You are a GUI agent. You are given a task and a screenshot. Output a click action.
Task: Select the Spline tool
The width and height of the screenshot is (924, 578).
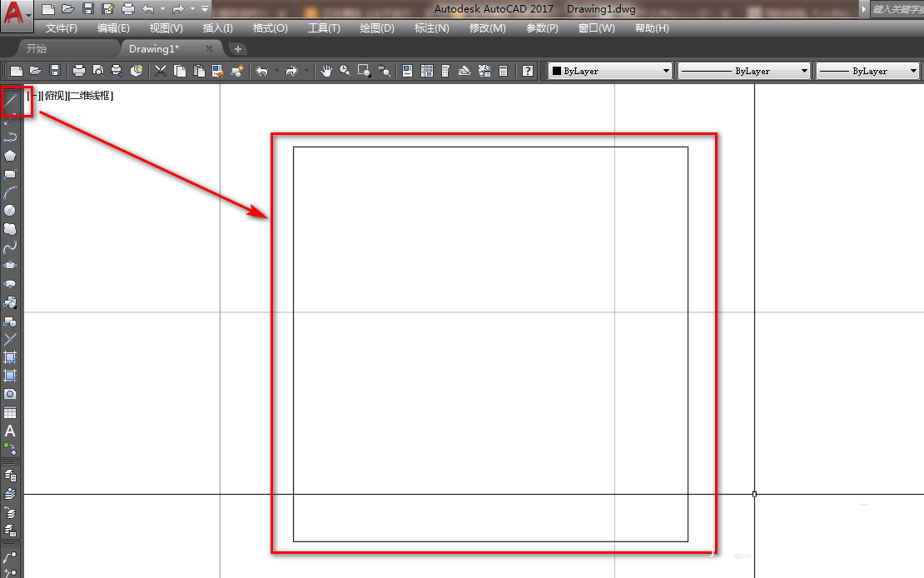[x=10, y=247]
